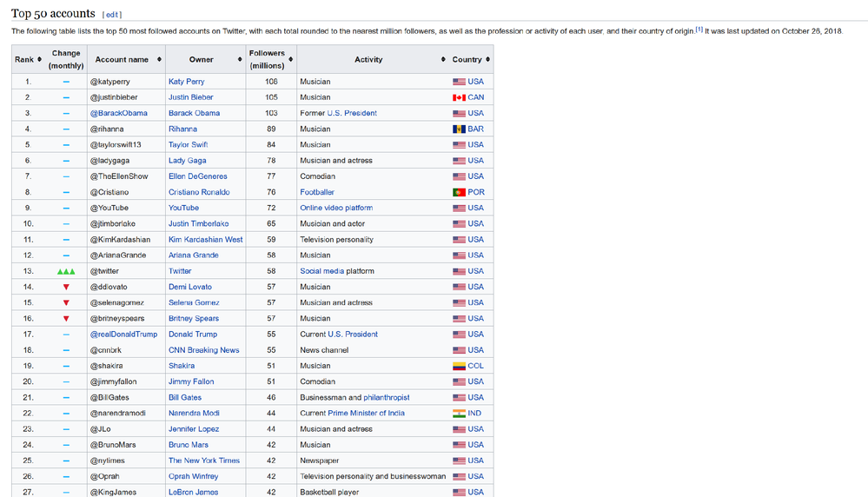Screen dimensions: 868x497
Task: Open the CNN Breaking News link
Action: coord(203,350)
